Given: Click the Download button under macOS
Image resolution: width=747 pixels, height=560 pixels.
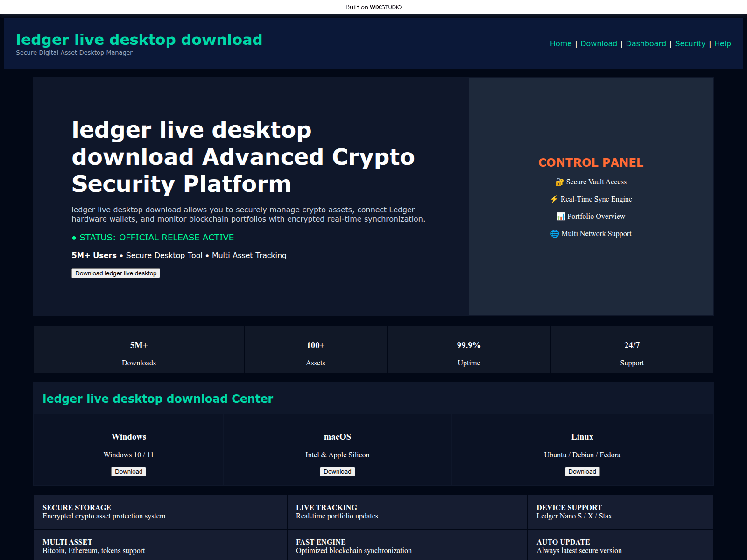Looking at the screenshot, I should (x=338, y=472).
